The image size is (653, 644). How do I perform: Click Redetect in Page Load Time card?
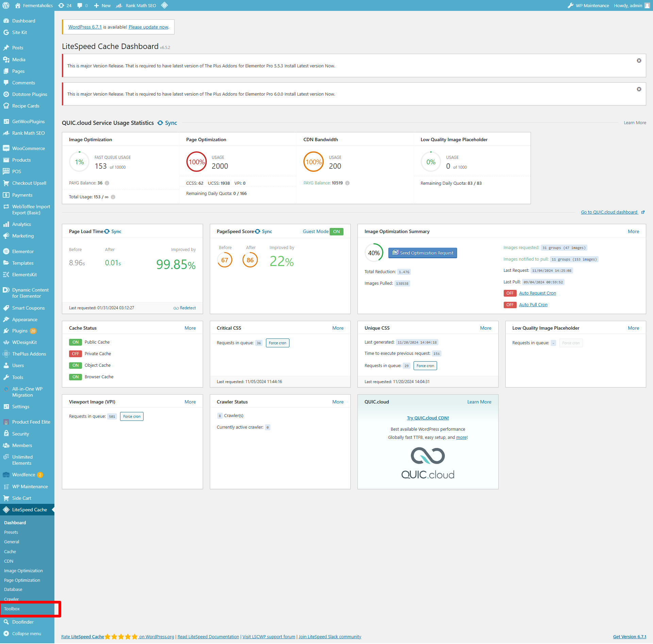click(185, 308)
